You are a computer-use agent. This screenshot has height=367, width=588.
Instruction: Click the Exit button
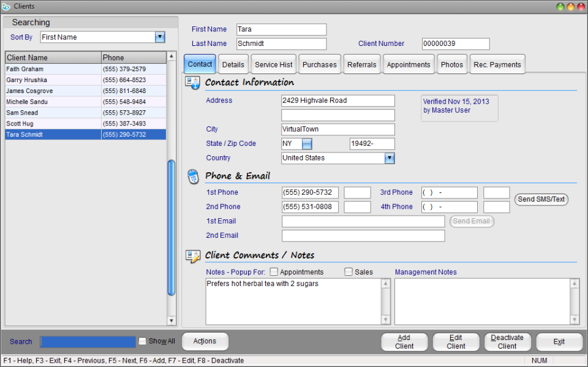click(x=559, y=342)
